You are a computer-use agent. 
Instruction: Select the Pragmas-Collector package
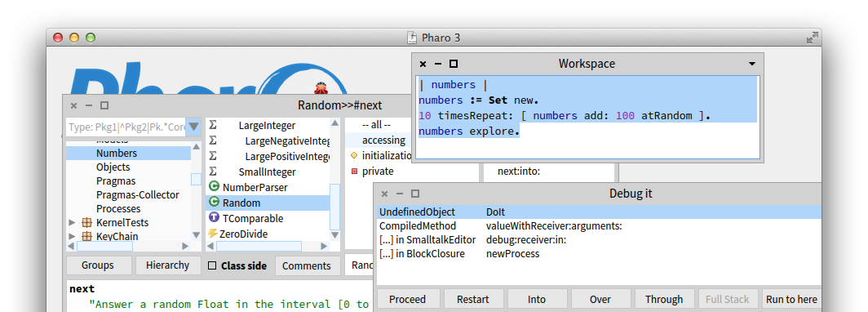(128, 195)
